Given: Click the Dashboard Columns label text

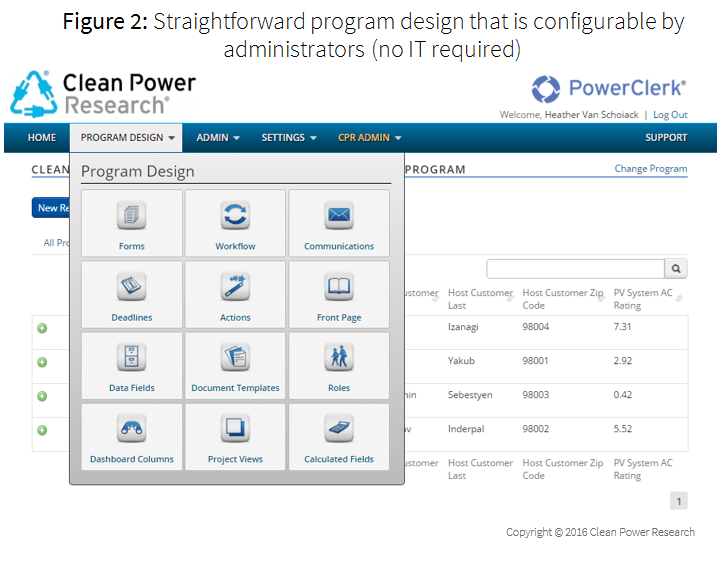Looking at the screenshot, I should 132,459.
